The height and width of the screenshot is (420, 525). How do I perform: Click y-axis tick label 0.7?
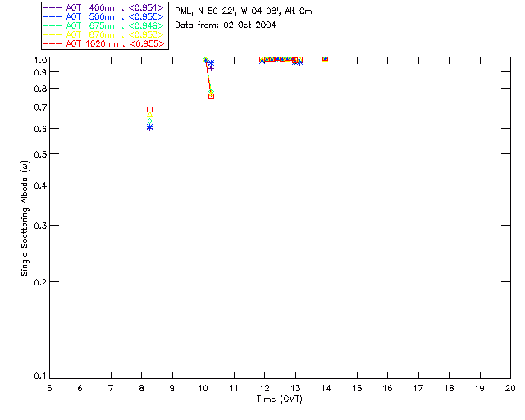click(x=40, y=107)
